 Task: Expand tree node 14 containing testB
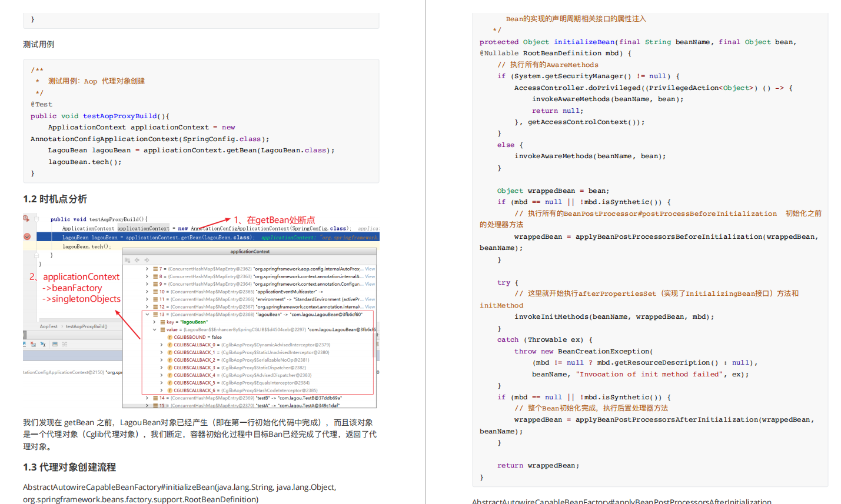[147, 398]
